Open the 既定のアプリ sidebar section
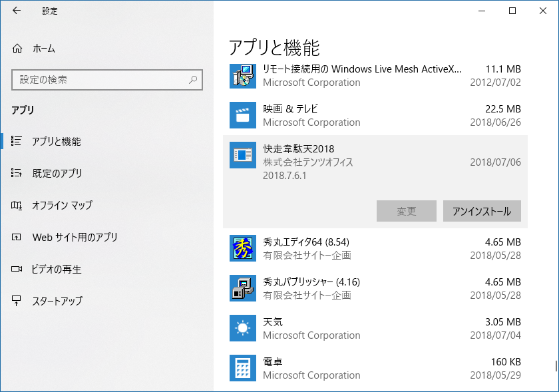This screenshot has height=392, width=559. tap(57, 174)
